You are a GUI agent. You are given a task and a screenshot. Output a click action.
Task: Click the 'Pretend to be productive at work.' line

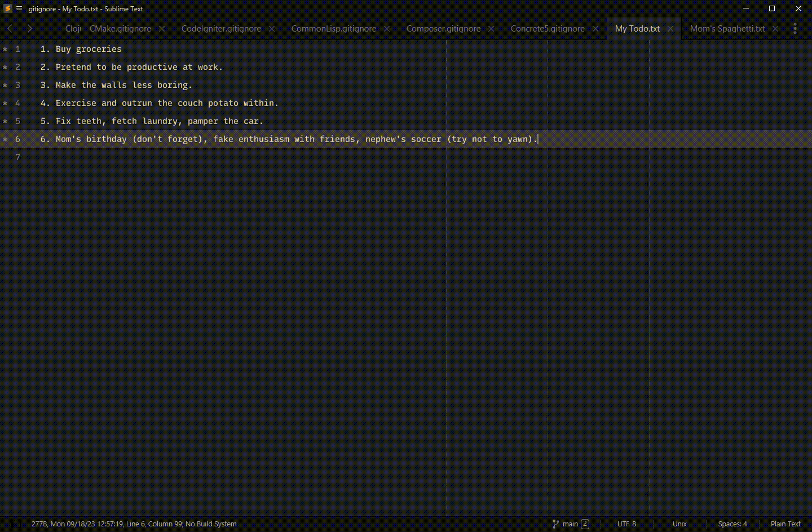click(x=131, y=67)
